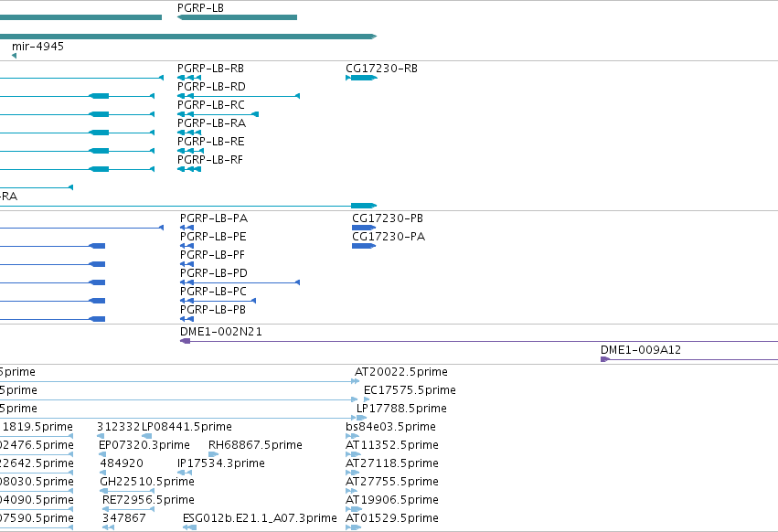Select the 484920 feature label
778x532 pixels.
[x=122, y=463]
